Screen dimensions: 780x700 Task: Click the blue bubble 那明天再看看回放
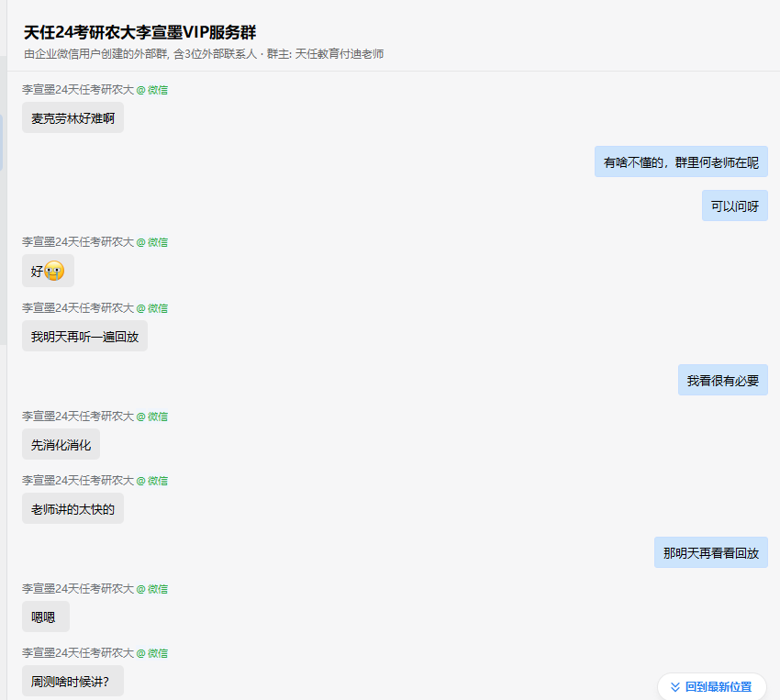click(711, 553)
